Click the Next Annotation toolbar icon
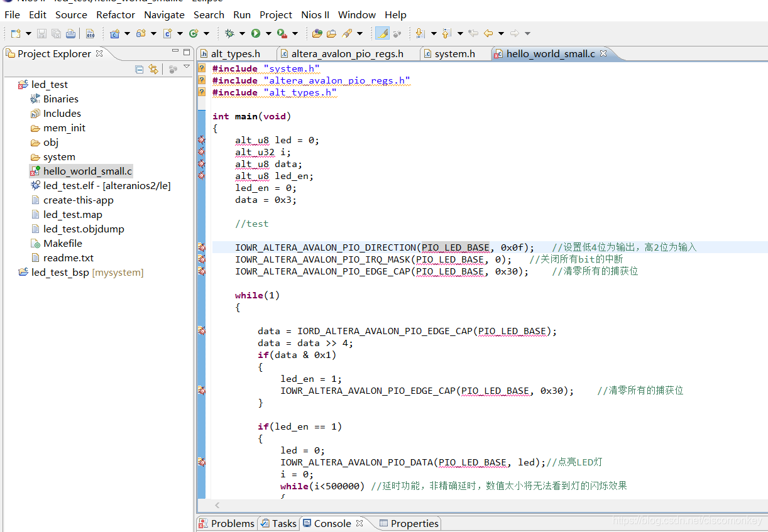Screen dimensions: 768x532 tap(420, 33)
